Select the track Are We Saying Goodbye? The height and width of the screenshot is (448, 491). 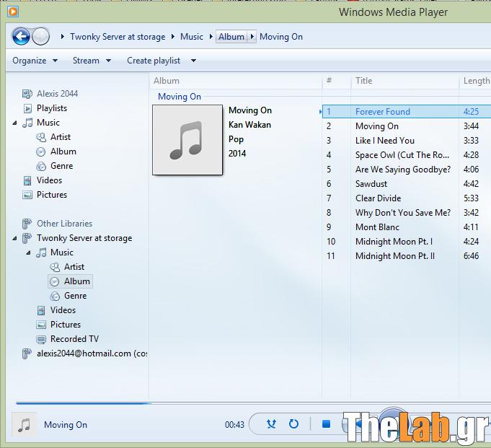click(x=407, y=170)
